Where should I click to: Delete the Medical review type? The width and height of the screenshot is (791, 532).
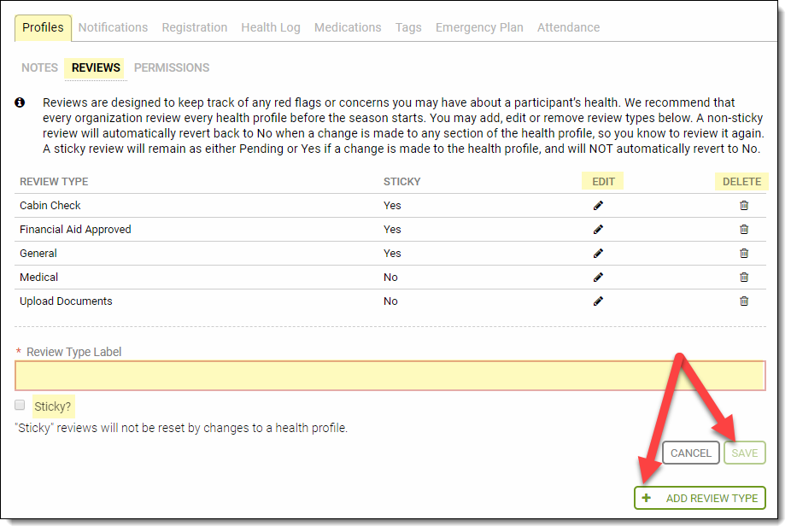[x=743, y=278]
